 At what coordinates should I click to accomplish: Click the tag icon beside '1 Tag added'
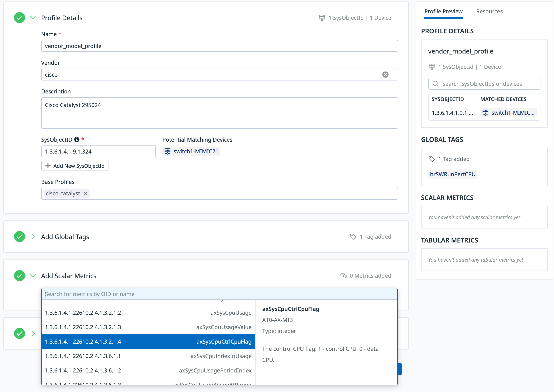coord(353,237)
